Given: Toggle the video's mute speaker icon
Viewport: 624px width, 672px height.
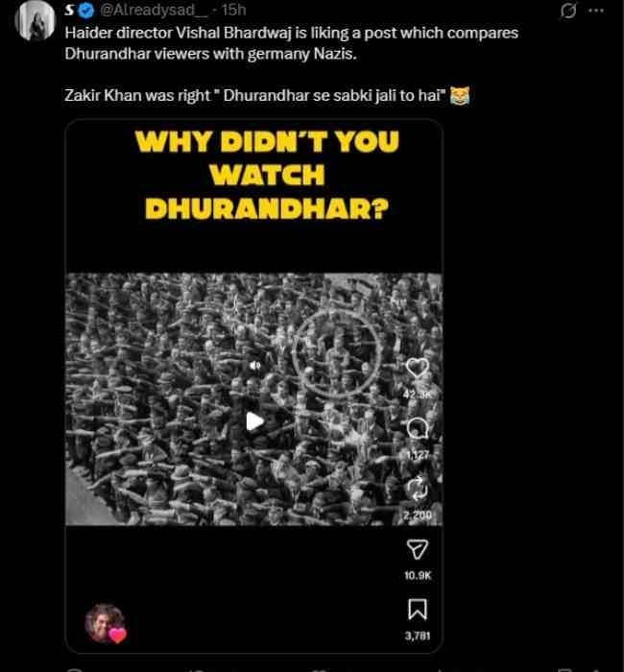Looking at the screenshot, I should point(255,365).
